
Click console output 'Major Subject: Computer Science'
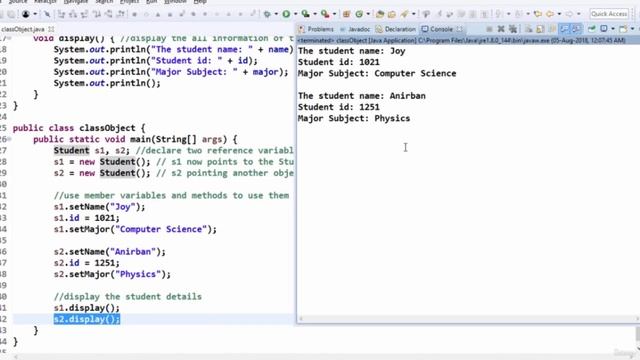click(x=377, y=73)
